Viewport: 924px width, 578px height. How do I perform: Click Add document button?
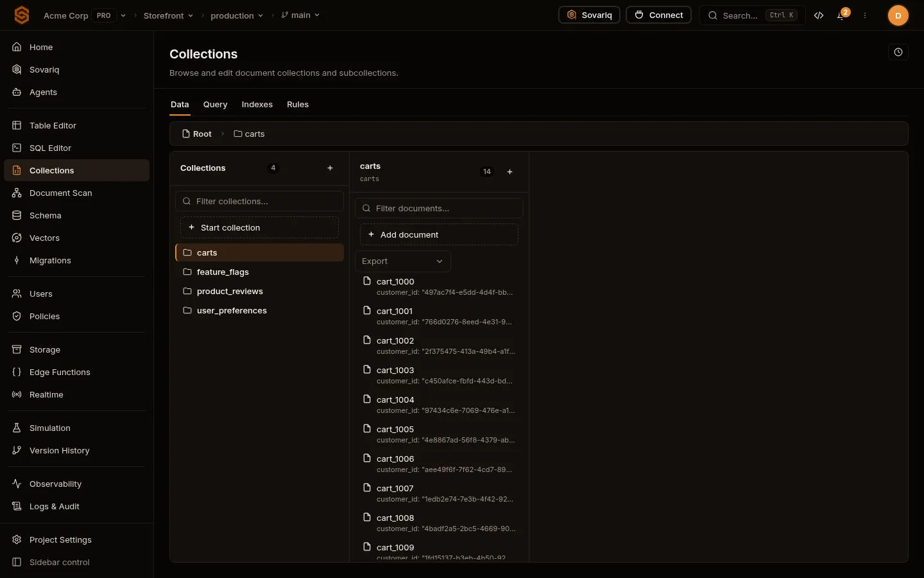(x=439, y=234)
